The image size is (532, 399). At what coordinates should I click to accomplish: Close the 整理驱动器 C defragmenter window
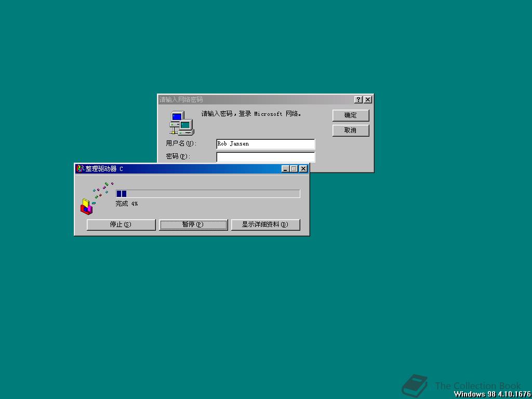[303, 169]
